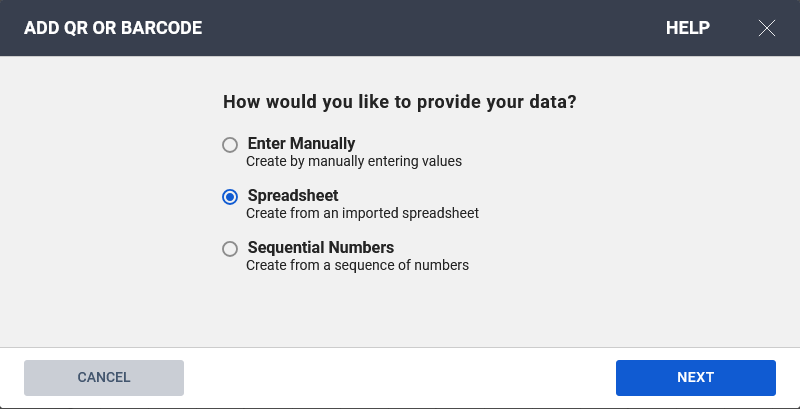Click the "Enter Manually" label text

[301, 143]
